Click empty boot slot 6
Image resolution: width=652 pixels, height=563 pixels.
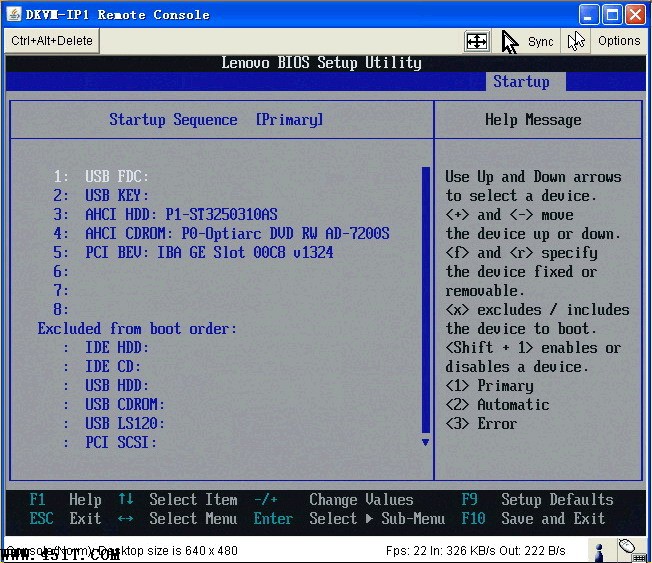pos(61,272)
